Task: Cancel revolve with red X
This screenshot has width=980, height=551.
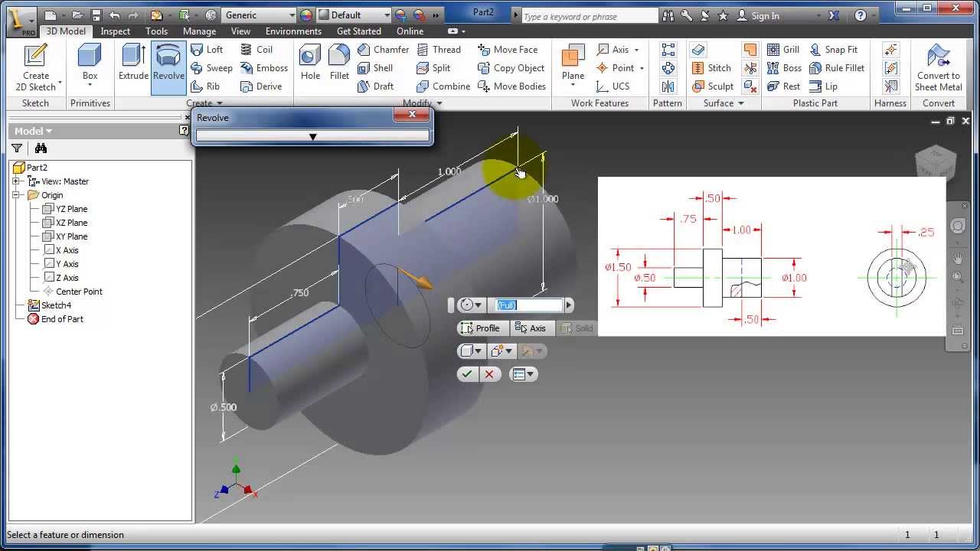Action: tap(489, 374)
